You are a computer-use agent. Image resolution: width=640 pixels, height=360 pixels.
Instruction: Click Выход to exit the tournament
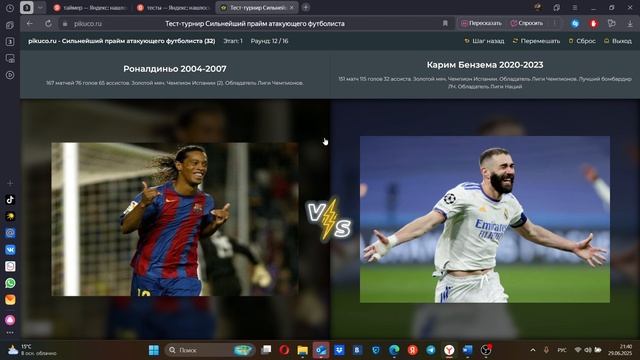(x=618, y=41)
